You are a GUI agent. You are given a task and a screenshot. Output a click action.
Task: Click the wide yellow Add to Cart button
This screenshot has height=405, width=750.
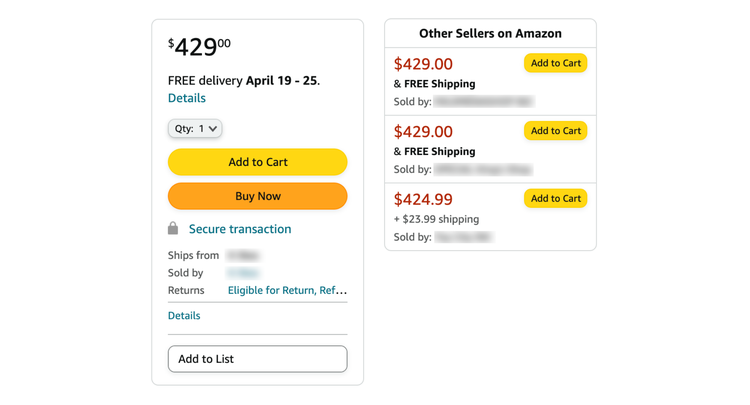(257, 162)
